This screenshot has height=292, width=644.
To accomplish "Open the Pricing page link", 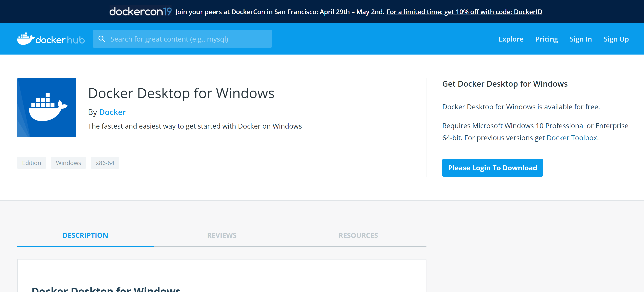I will pos(546,39).
